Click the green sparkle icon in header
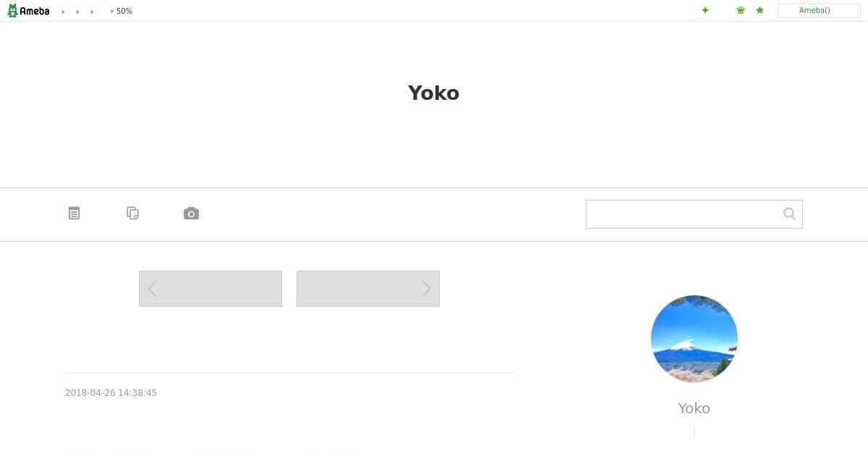Viewport: 868px width, 456px height. [x=705, y=10]
